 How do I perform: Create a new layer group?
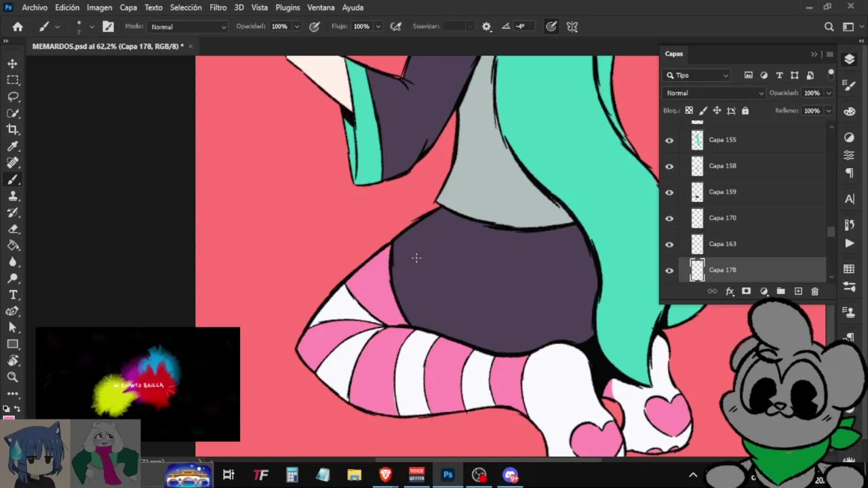click(781, 291)
